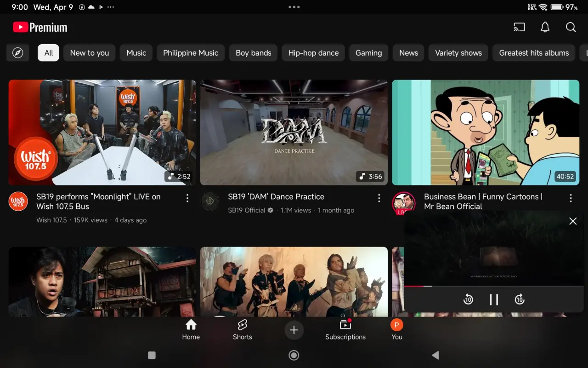Open YouTube search
Screen dimensions: 588x368
click(571, 27)
